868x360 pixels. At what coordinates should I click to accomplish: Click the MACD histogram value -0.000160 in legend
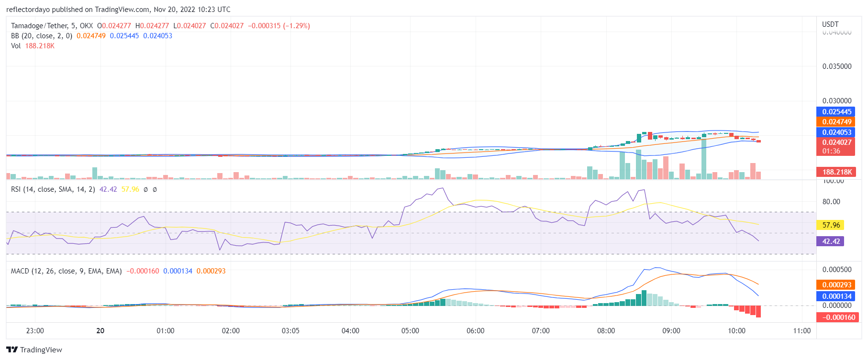(143, 271)
